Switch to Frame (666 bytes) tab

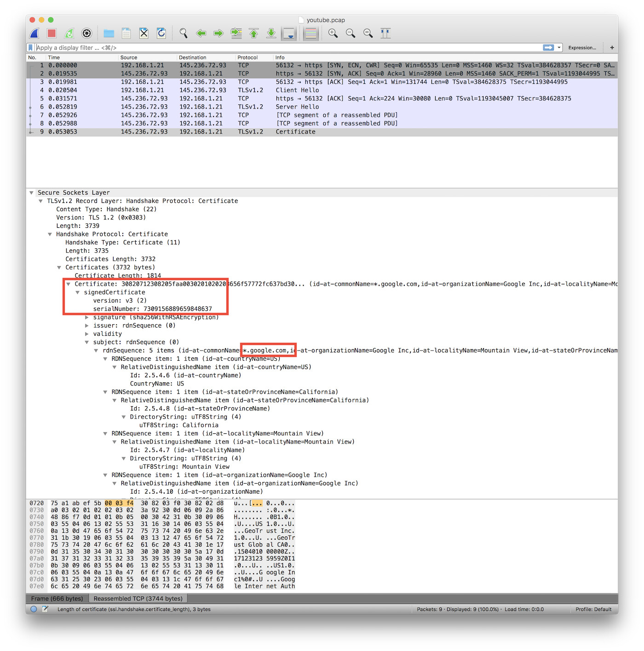(57, 599)
